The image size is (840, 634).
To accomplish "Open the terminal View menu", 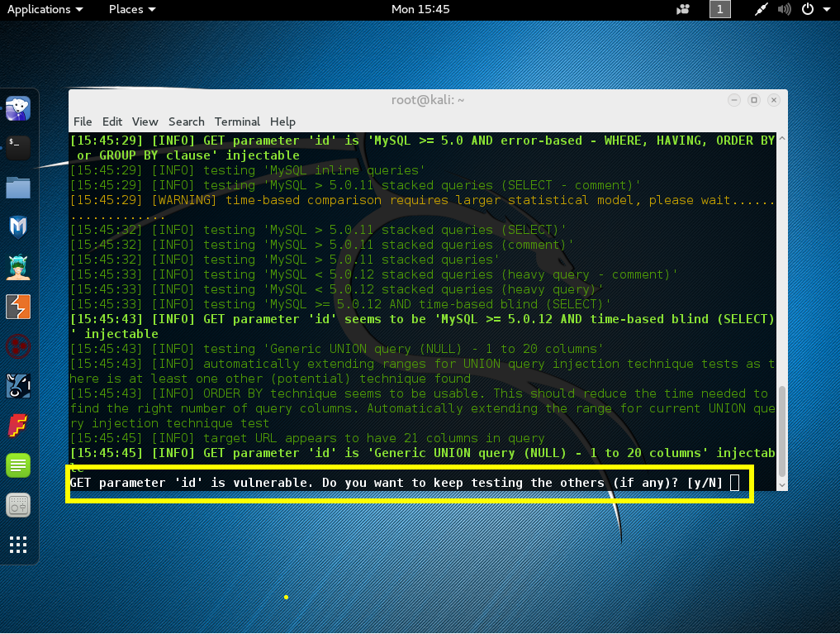I will click(145, 122).
